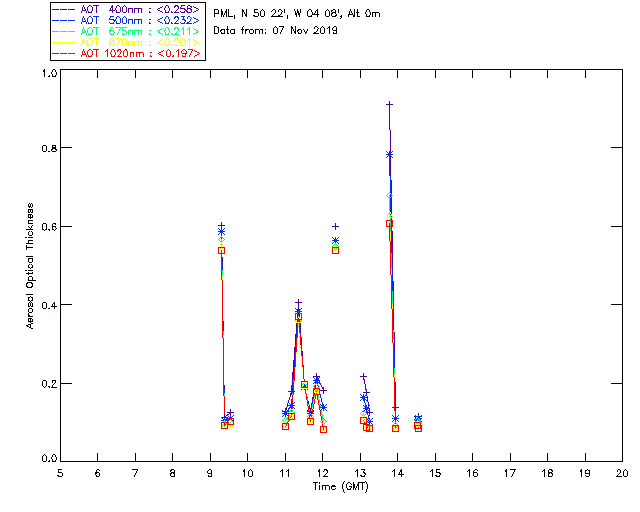Click the AOT 400nm legend entry

[126, 9]
